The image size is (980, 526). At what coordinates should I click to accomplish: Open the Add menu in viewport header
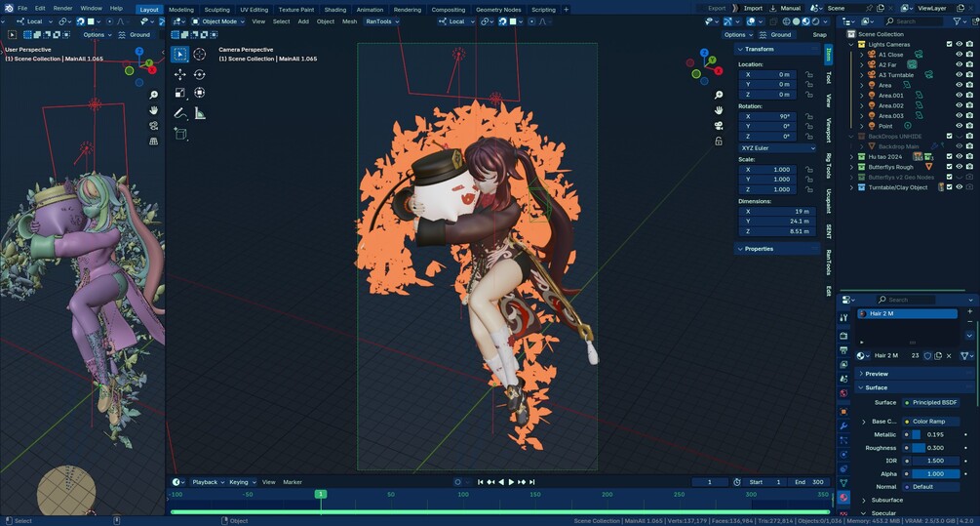(x=303, y=21)
